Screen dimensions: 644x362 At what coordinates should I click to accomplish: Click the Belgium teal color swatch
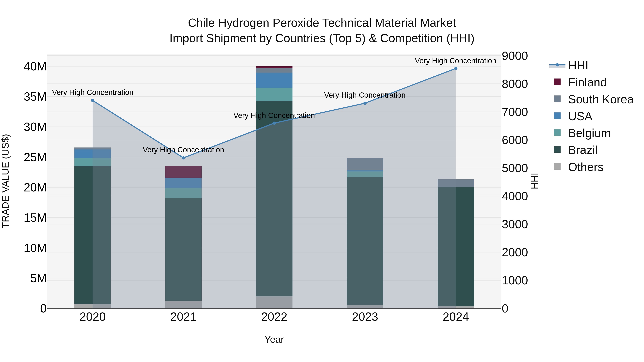coord(557,133)
